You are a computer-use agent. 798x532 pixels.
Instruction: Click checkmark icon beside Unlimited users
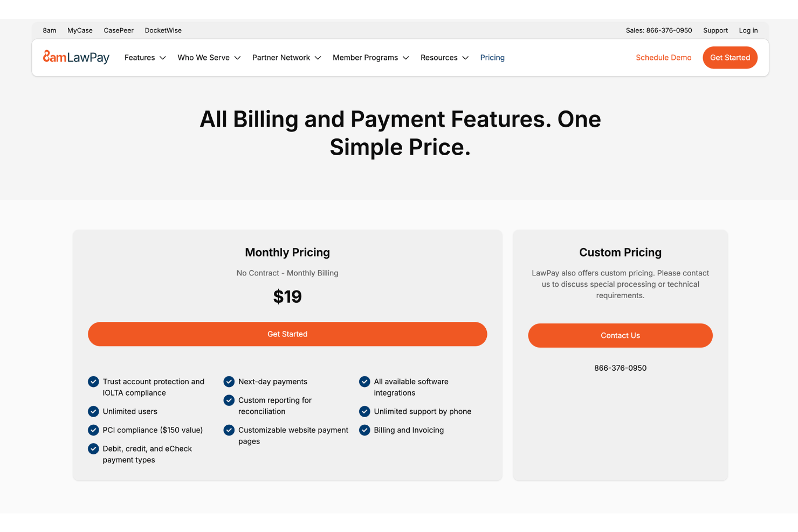93,411
